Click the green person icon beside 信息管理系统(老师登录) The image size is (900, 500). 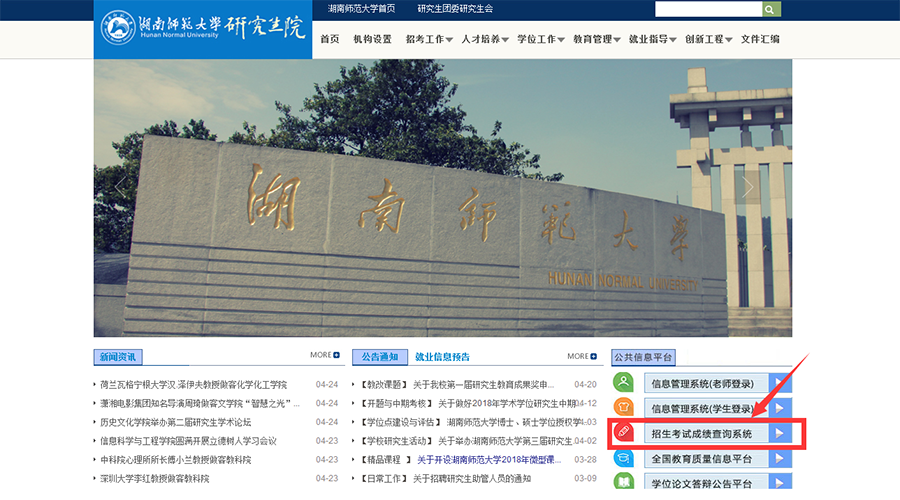click(623, 382)
